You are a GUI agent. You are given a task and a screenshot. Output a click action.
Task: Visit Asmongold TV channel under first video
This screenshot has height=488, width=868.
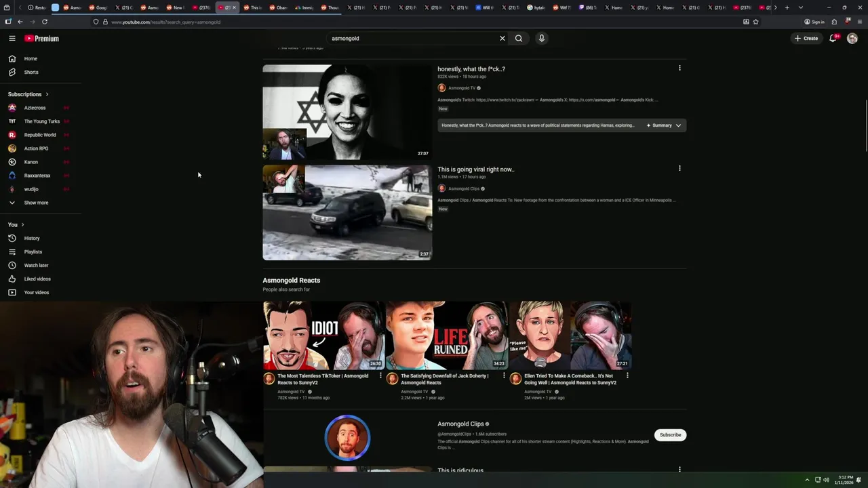462,88
